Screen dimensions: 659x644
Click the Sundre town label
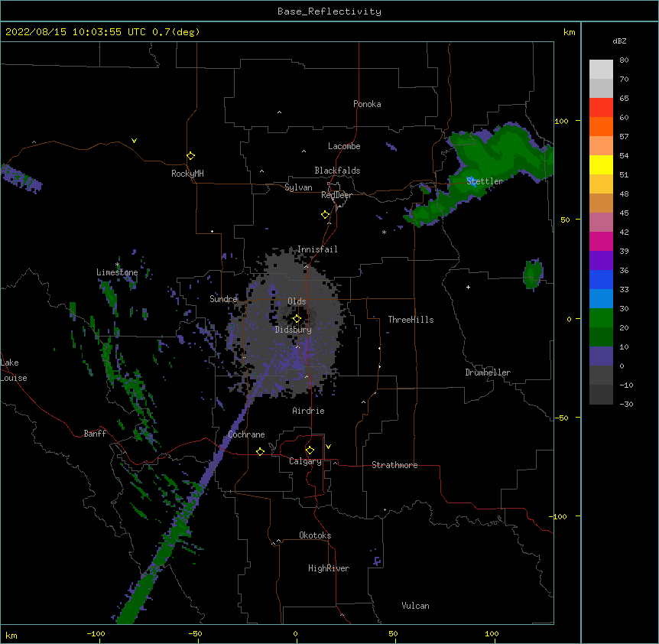[x=223, y=299]
